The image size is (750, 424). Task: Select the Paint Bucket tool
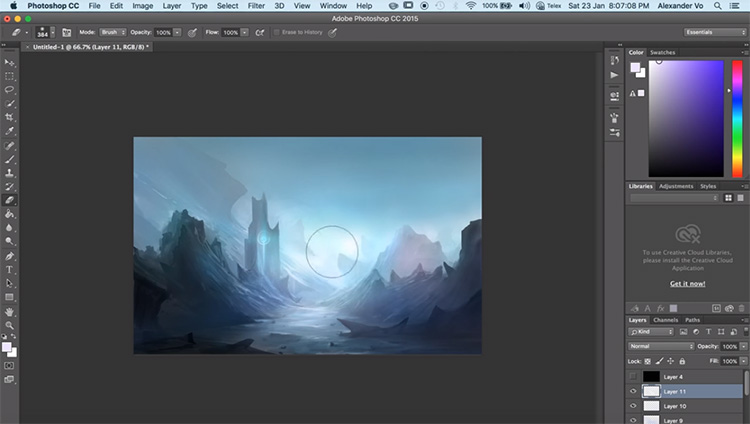pyautogui.click(x=9, y=214)
